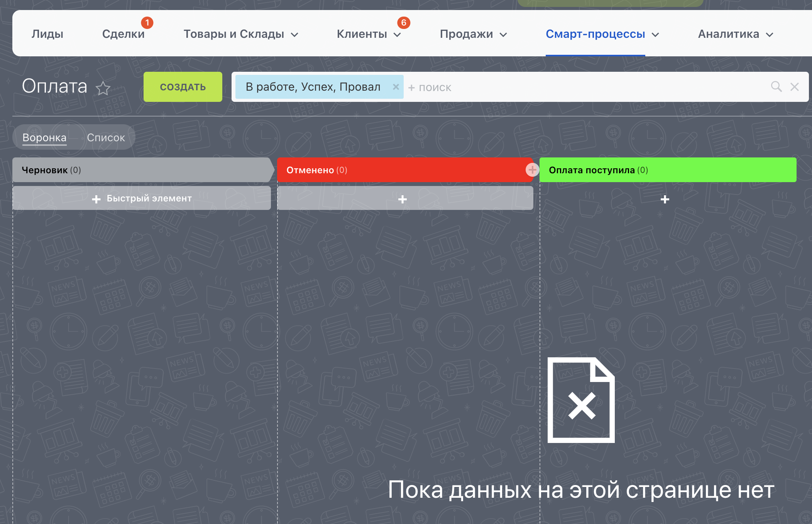Switch to Список view
This screenshot has height=524, width=812.
click(x=106, y=137)
